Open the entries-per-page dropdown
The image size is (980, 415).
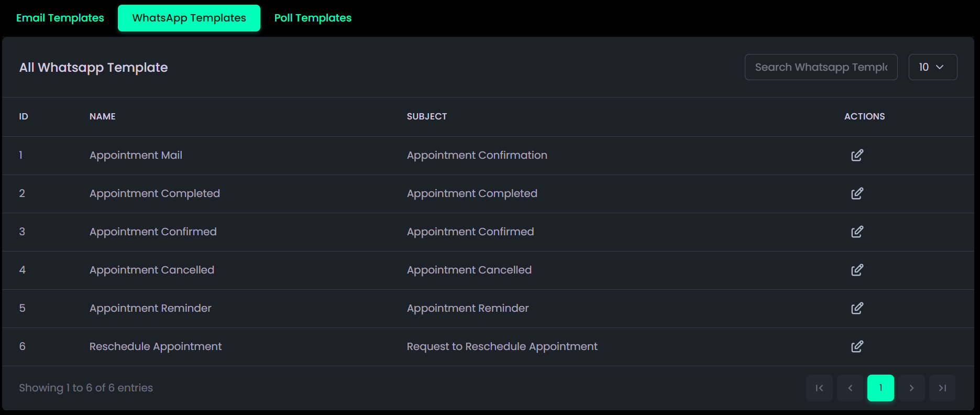[x=932, y=67]
